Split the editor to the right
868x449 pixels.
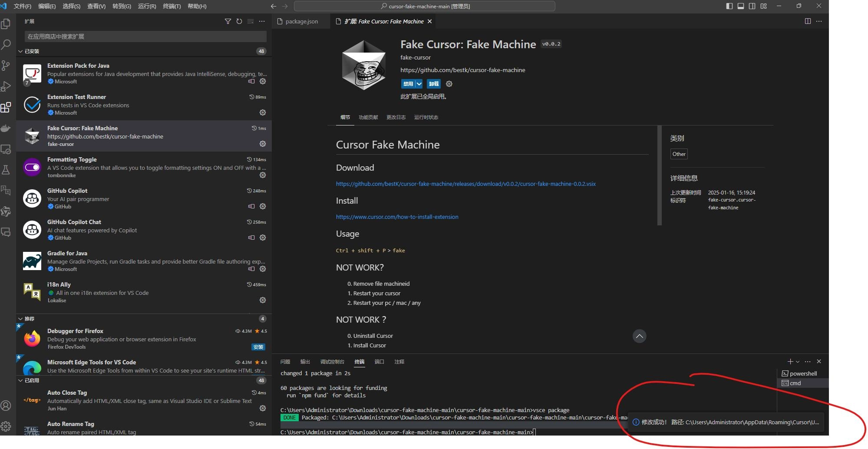(808, 21)
